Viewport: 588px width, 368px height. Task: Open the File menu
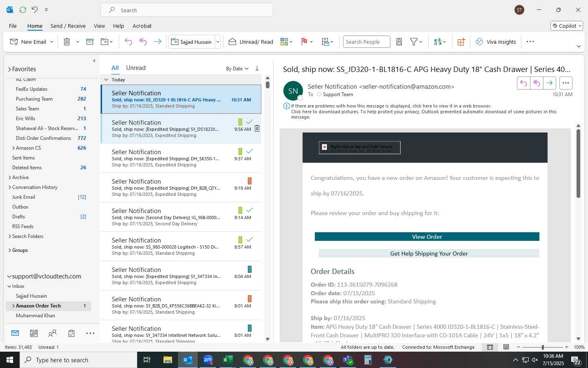click(x=13, y=26)
